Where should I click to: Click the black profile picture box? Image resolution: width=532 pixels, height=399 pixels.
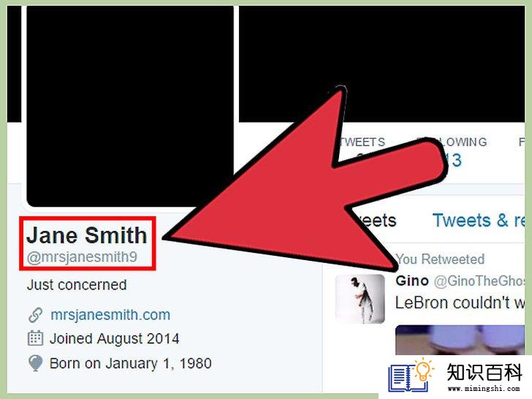point(130,105)
